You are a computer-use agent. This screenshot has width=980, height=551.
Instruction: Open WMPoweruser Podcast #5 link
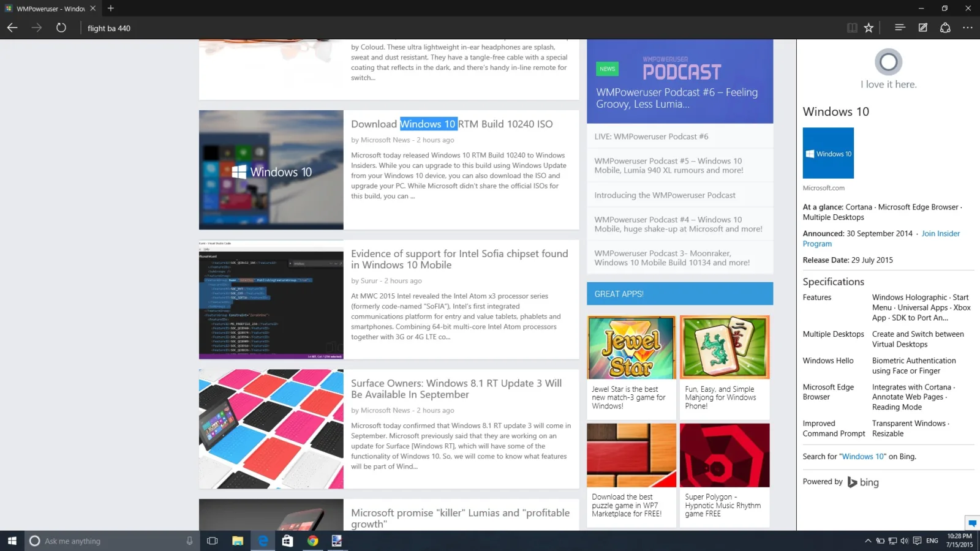point(669,165)
